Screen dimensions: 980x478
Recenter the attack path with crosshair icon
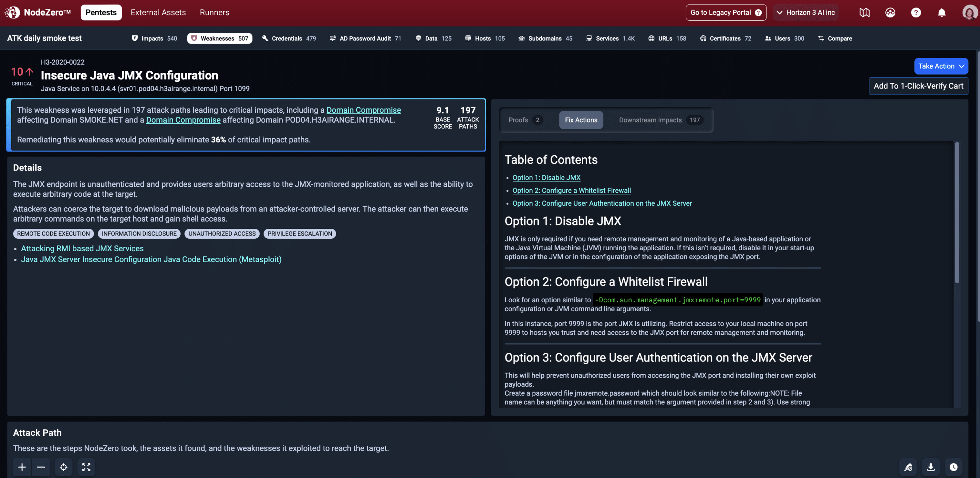(64, 467)
